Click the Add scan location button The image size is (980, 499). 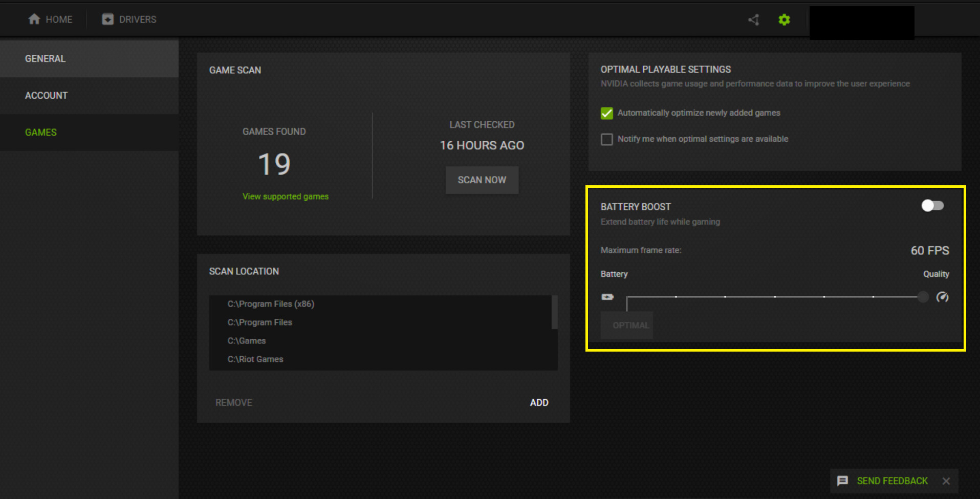point(539,403)
